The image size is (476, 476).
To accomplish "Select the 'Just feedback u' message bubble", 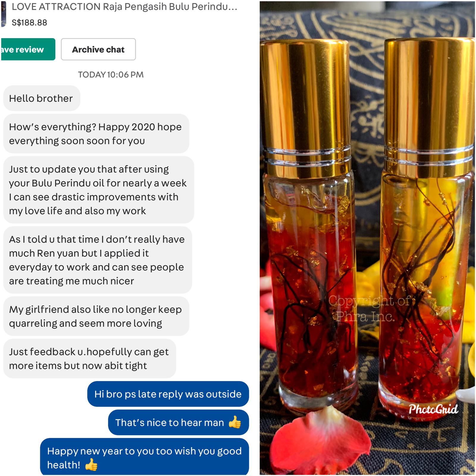I will coord(90,358).
